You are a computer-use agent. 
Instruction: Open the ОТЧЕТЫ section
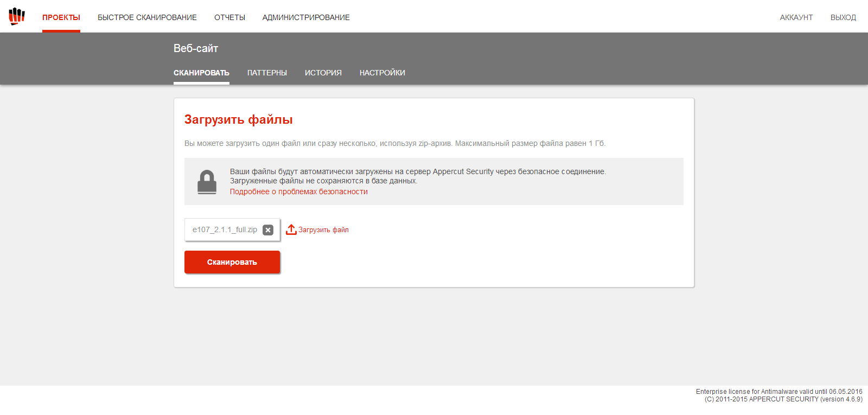coord(229,17)
